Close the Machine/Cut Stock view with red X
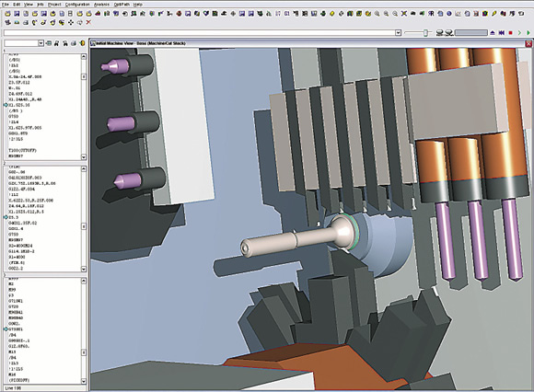This screenshot has width=534, height=392. (x=528, y=43)
